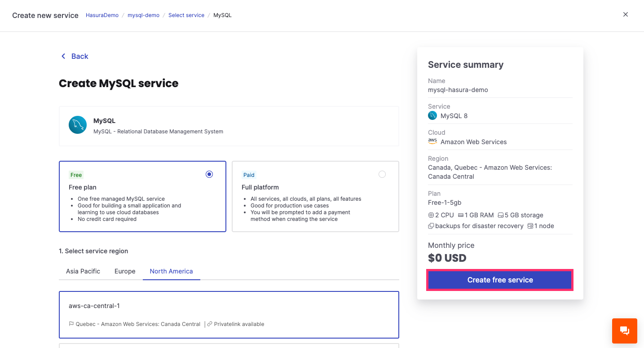Click the link icon beside Privatelink available
The width and height of the screenshot is (644, 348).
(210, 324)
